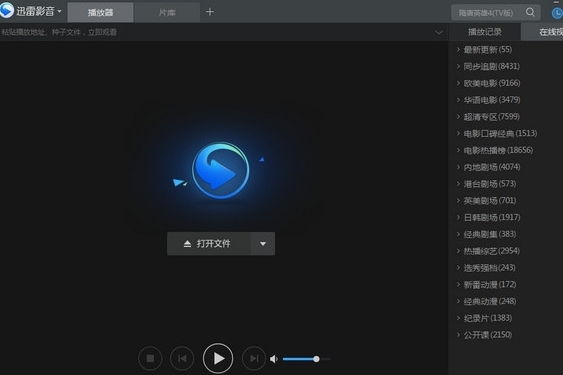Mute audio via the speaker icon
This screenshot has height=375, width=563.
pos(274,359)
